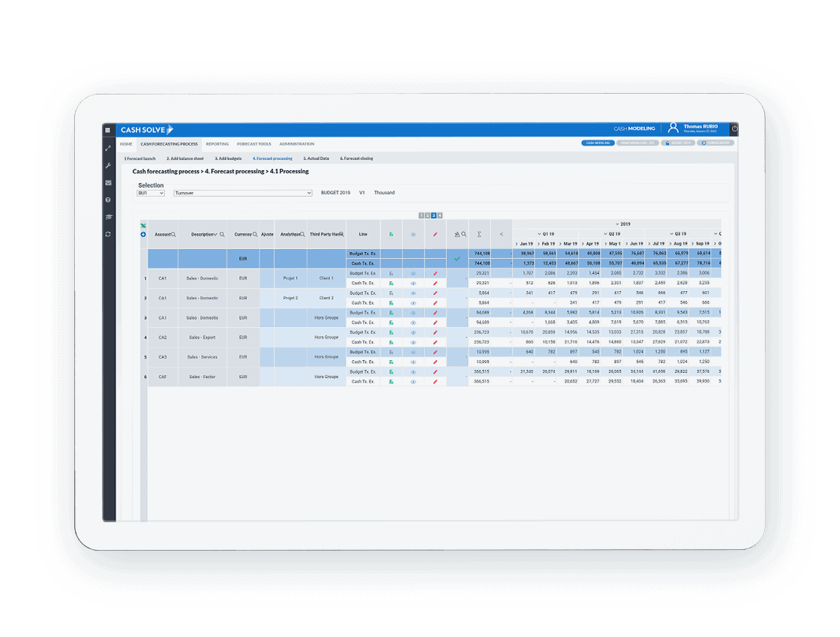
Task: Select the 5. Actual Data step
Action: [x=316, y=158]
